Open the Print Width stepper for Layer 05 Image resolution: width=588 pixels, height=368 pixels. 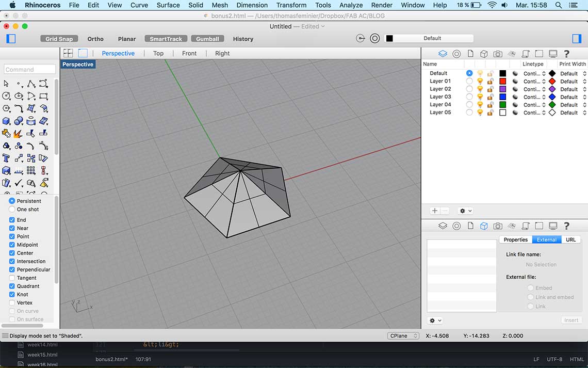pyautogui.click(x=584, y=113)
